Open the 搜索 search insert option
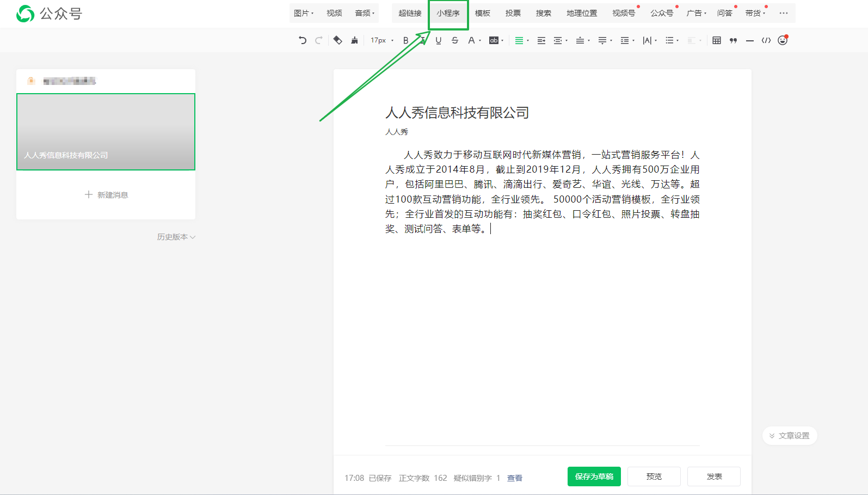Viewport: 868px width, 495px height. 544,13
